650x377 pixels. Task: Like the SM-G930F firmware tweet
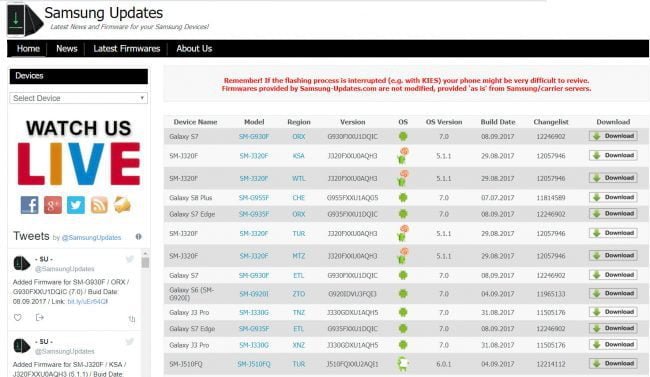tap(17, 318)
